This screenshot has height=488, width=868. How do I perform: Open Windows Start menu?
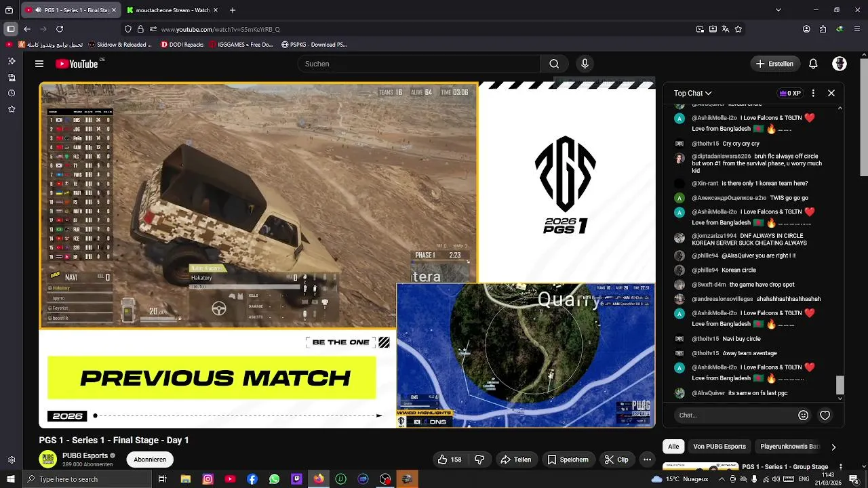[10, 479]
